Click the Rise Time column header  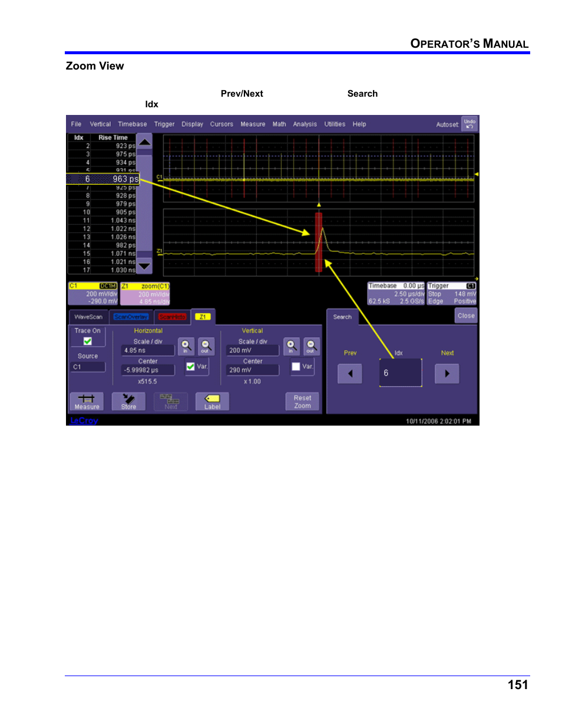pyautogui.click(x=113, y=137)
